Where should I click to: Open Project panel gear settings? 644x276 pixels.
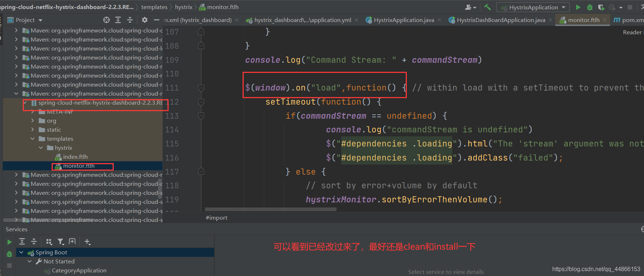click(x=145, y=20)
